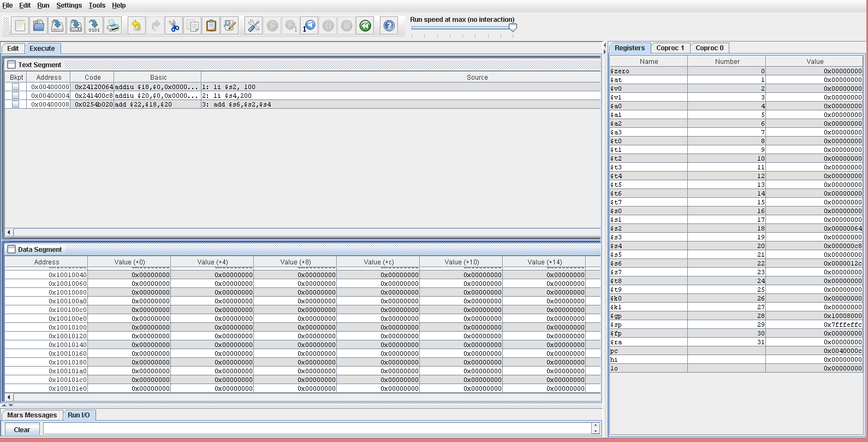
Task: Click the Assemble wrench-and-screwdriver icon
Action: click(x=254, y=26)
